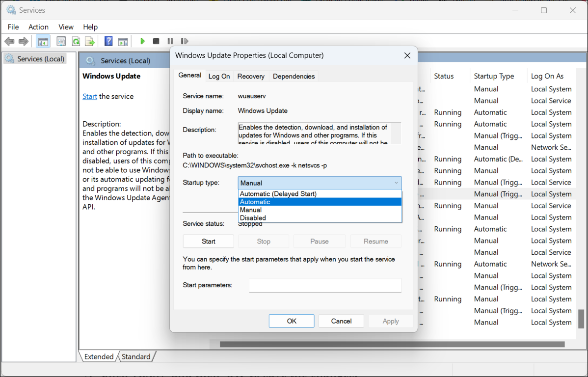588x377 pixels.
Task: Pause service with the toolbar pause icon
Action: pyautogui.click(x=170, y=41)
